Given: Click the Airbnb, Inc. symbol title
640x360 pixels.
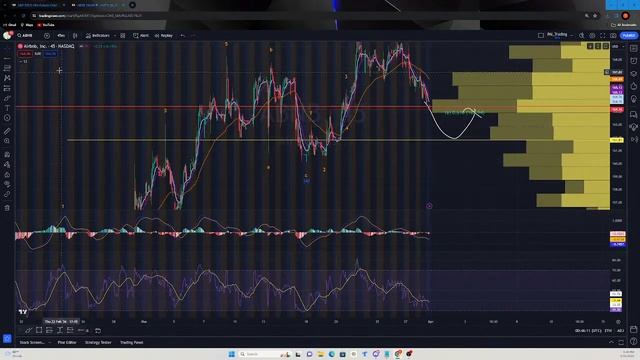Looking at the screenshot, I should point(49,46).
